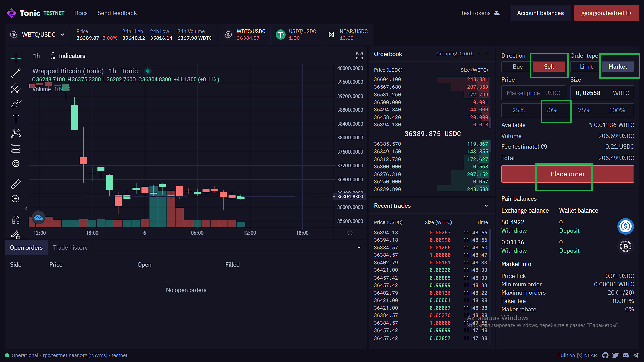This screenshot has width=644, height=362.
Task: Switch order type to Limit
Action: (586, 67)
